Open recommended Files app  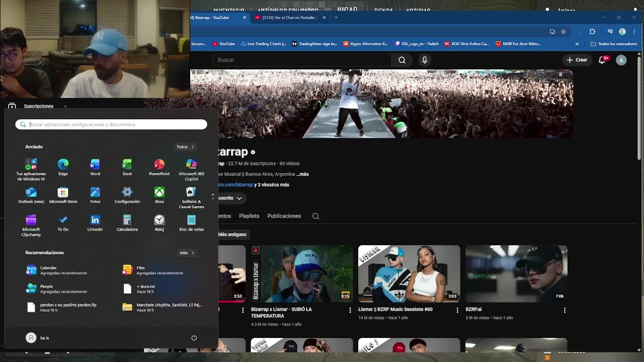[153, 270]
